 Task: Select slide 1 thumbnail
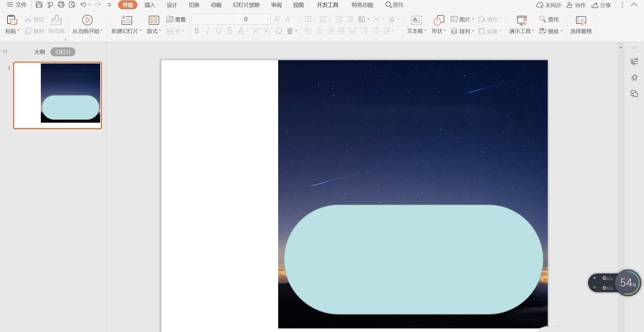coord(58,95)
